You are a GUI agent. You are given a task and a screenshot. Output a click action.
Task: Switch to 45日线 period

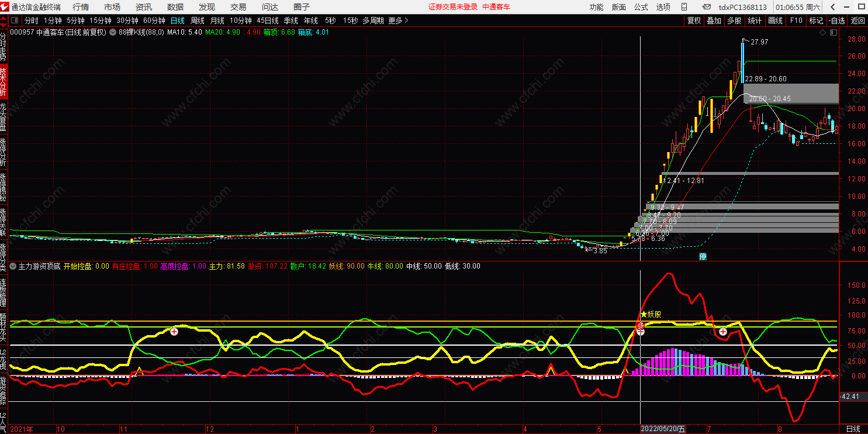[268, 20]
